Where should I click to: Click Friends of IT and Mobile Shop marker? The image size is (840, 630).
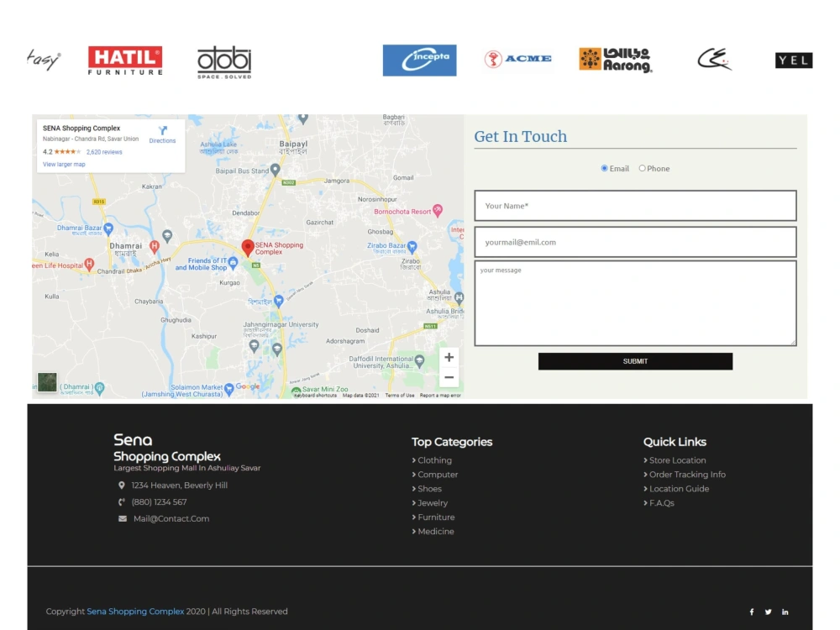[233, 262]
